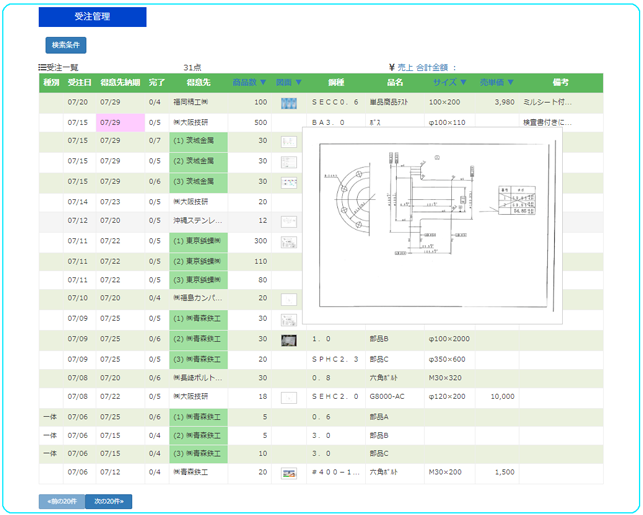
Task: Open drawing thumbnail in 沖縄ステンレ row
Action: click(x=289, y=222)
